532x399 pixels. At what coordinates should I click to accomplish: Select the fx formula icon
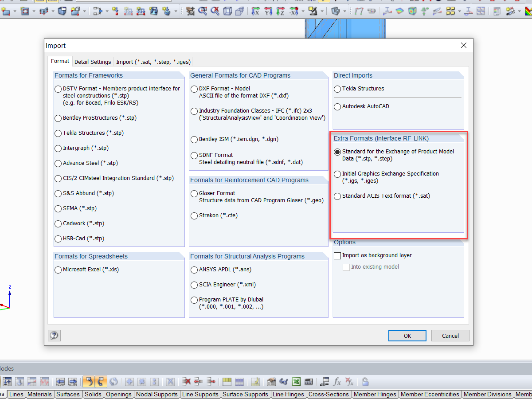[337, 382]
